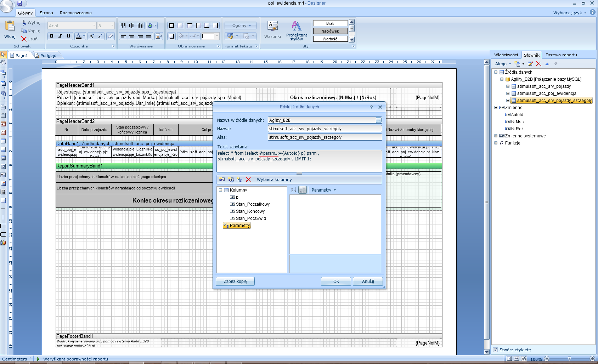Expand the style gallery list
598x364 pixels.
tap(352, 39)
